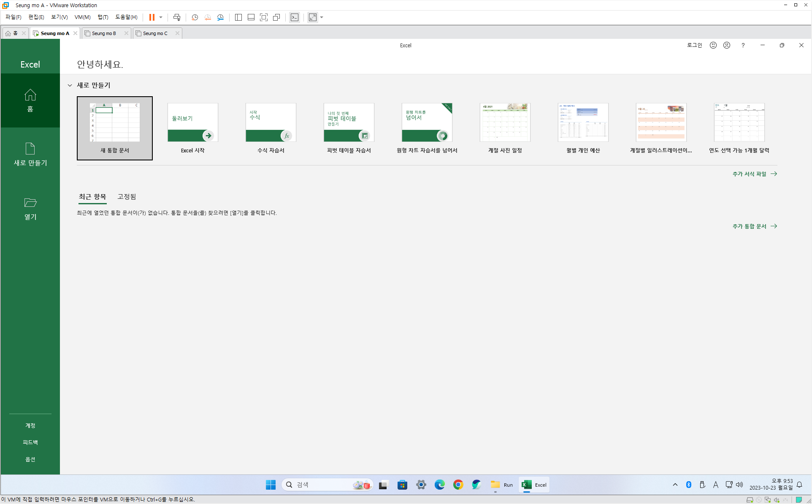
Task: Click the frown feedback icon in title bar
Action: [x=727, y=45]
